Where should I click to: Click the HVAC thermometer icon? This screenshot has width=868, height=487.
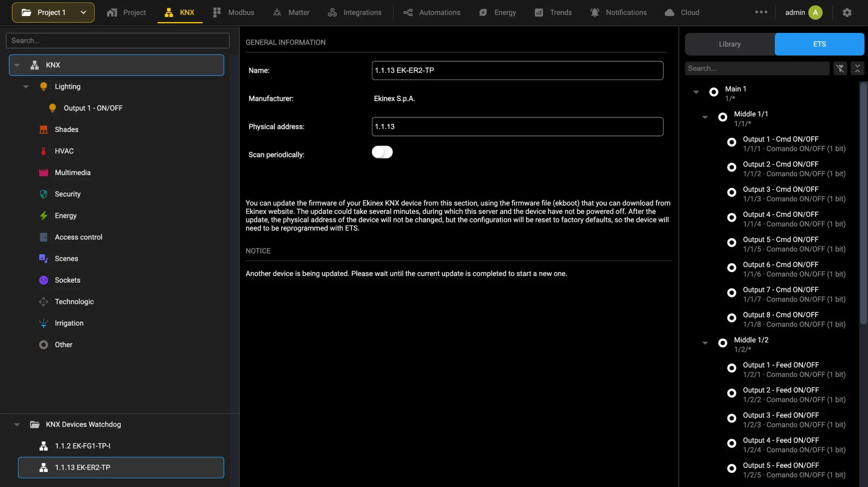point(44,151)
